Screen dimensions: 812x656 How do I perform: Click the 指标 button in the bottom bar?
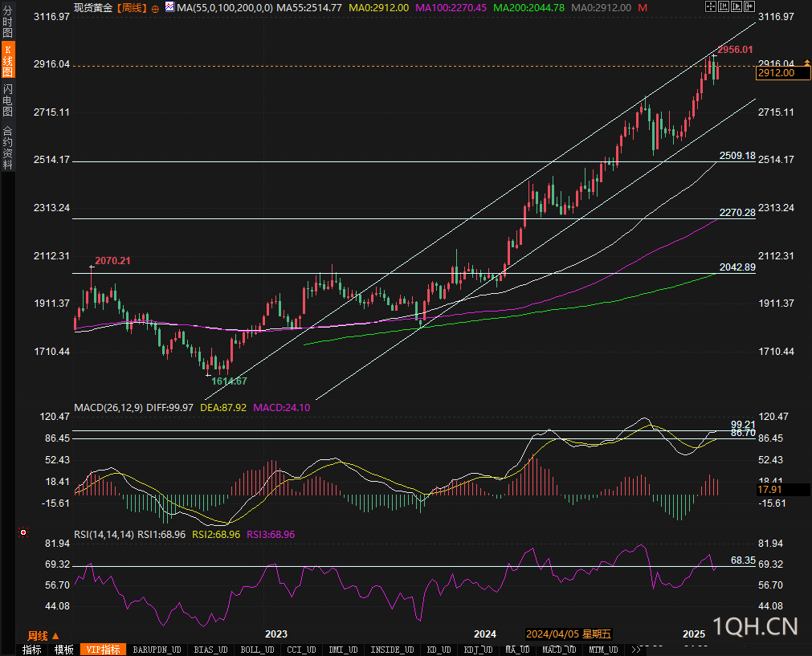point(32,650)
